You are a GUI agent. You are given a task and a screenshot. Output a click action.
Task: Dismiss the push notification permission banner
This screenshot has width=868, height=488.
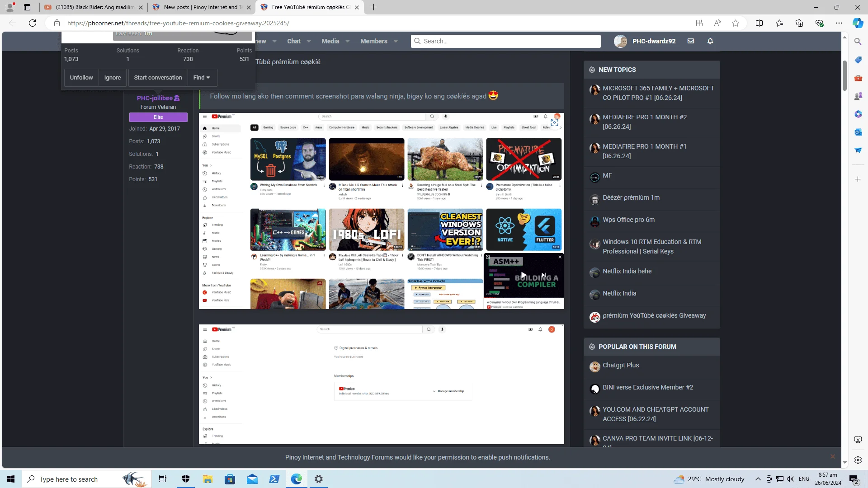(x=832, y=457)
